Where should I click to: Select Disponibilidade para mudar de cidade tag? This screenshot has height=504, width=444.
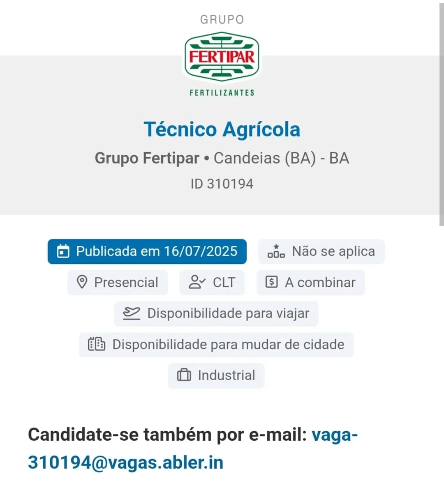click(216, 345)
